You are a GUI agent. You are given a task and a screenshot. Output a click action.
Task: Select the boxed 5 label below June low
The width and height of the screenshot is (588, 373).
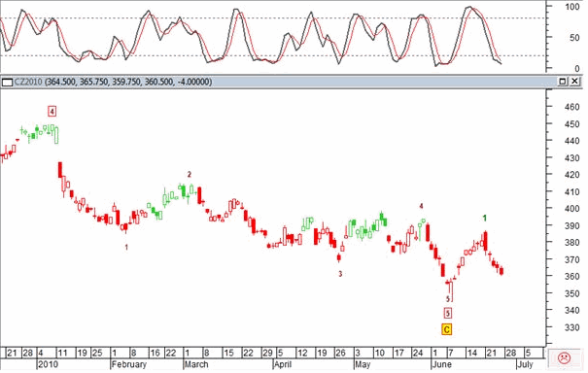pos(447,313)
